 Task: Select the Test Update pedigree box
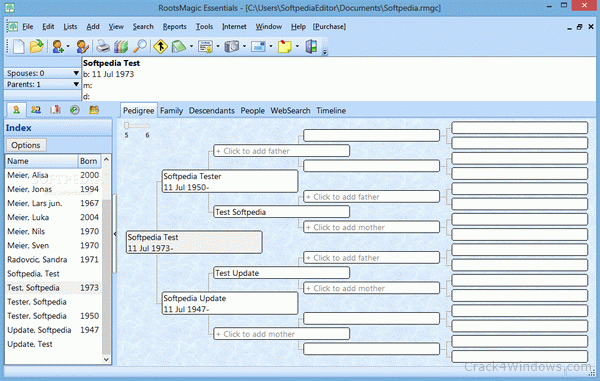[282, 273]
